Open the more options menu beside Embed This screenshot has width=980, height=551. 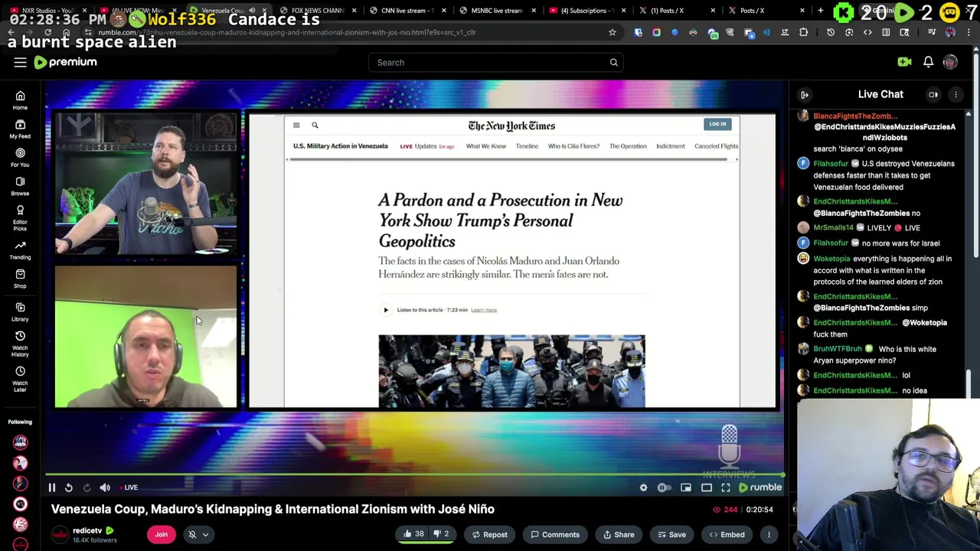pyautogui.click(x=769, y=535)
